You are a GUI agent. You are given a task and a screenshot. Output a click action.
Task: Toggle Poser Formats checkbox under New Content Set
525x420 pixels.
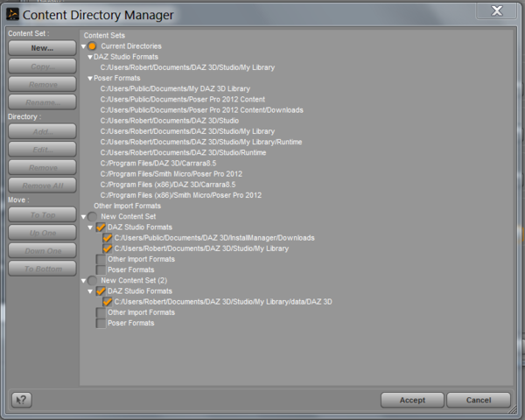tap(101, 270)
